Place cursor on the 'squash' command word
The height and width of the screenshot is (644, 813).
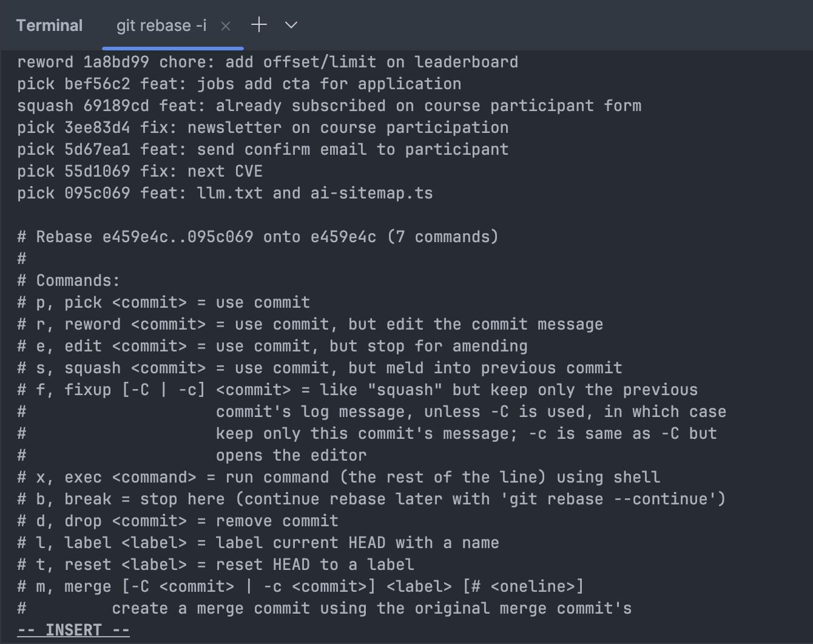[45, 106]
